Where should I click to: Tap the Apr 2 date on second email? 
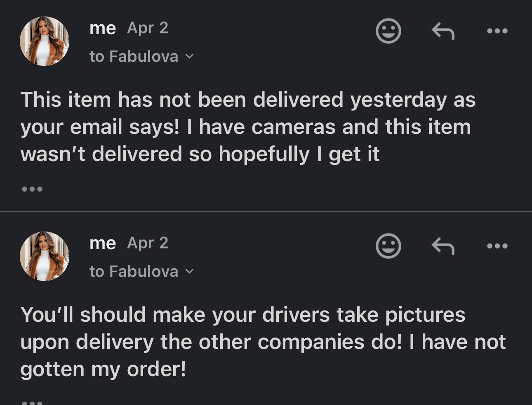tap(148, 243)
